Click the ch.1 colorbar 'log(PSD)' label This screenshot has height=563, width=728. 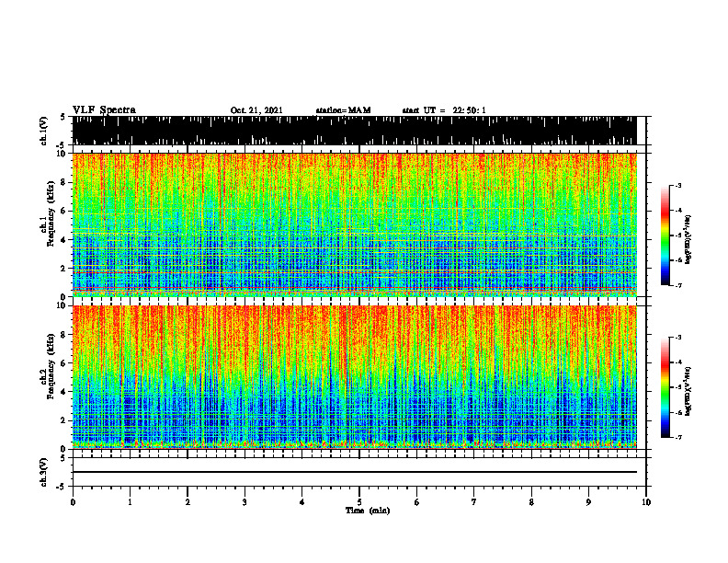[688, 240]
